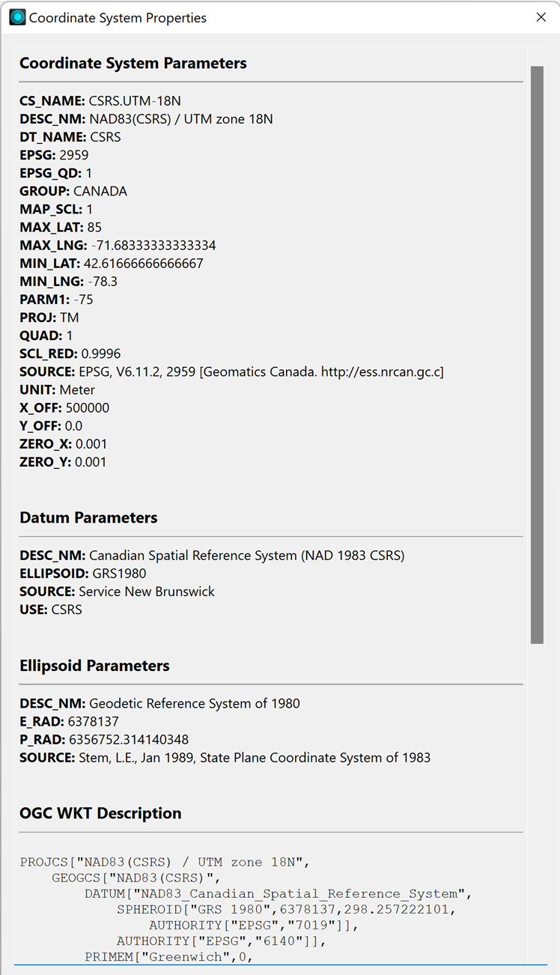
Task: Click the Coordinate System Properties window icon
Action: coord(16,16)
